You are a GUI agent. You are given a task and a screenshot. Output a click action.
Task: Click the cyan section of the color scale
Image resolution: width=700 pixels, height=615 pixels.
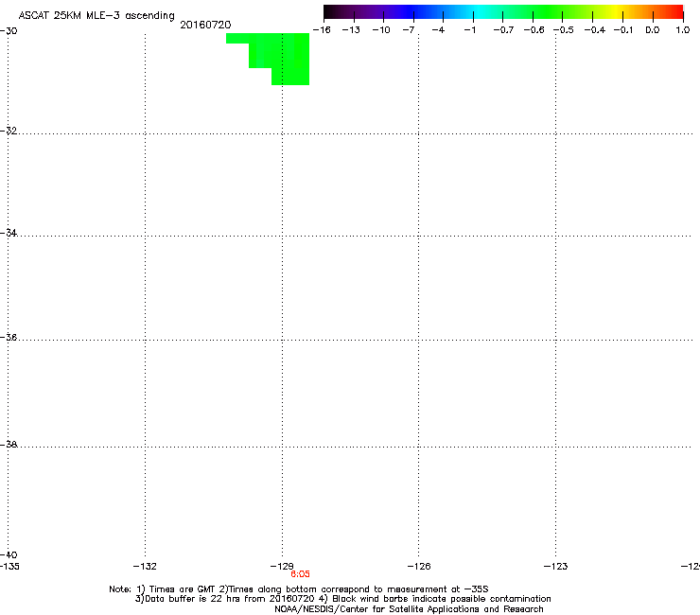[x=478, y=11]
